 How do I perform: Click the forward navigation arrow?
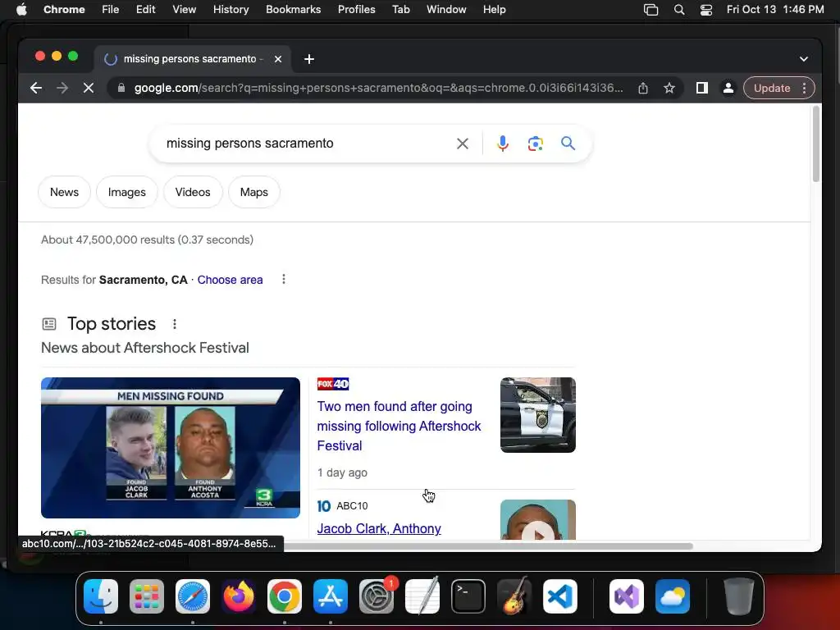pyautogui.click(x=62, y=88)
